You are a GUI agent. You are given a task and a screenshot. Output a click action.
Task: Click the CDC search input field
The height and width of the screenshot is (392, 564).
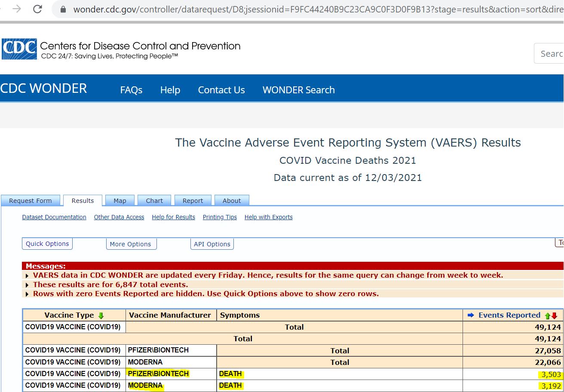point(550,54)
